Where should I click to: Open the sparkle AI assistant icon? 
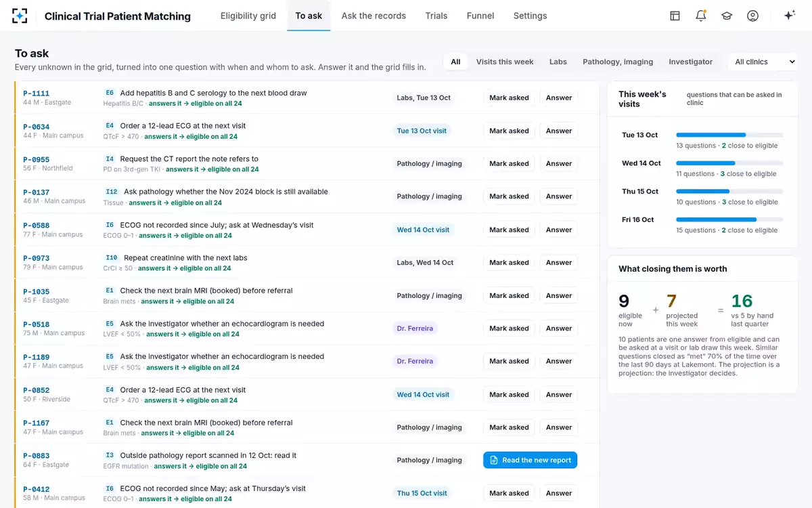789,16
